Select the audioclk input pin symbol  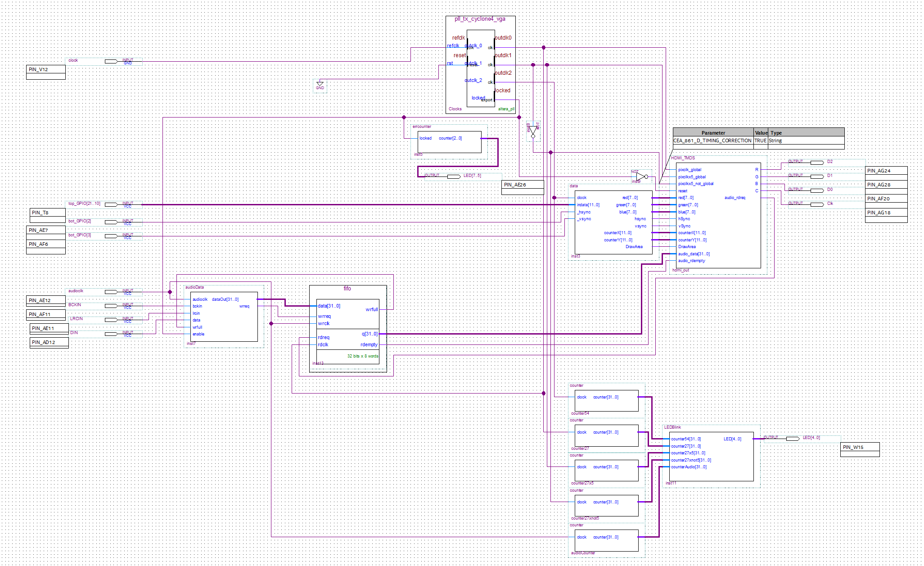click(x=111, y=292)
